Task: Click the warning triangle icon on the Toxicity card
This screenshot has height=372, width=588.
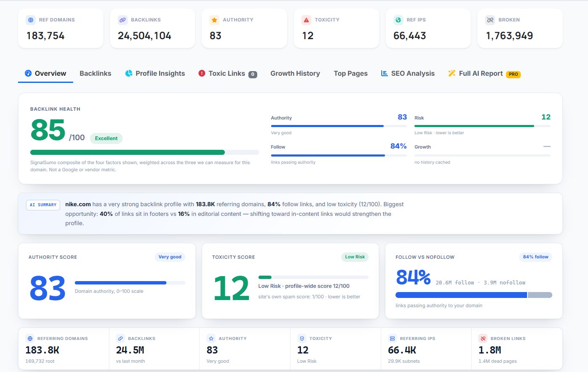Action: [306, 20]
